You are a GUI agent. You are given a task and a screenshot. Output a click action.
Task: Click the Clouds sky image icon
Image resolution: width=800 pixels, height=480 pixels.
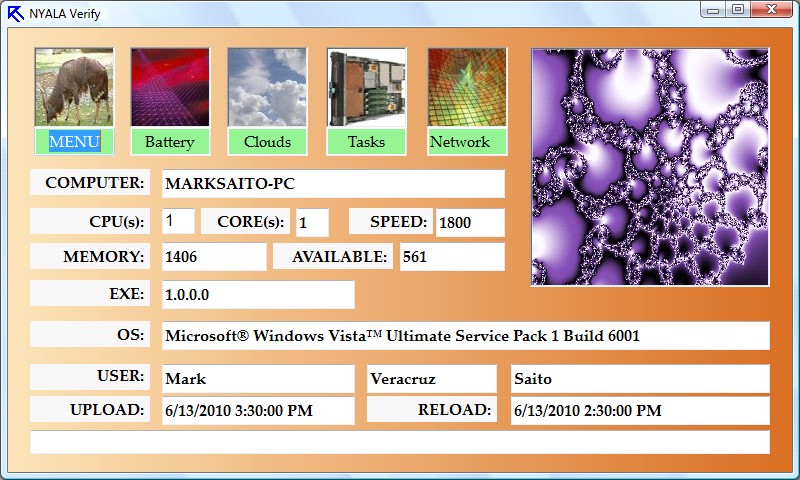[x=267, y=87]
